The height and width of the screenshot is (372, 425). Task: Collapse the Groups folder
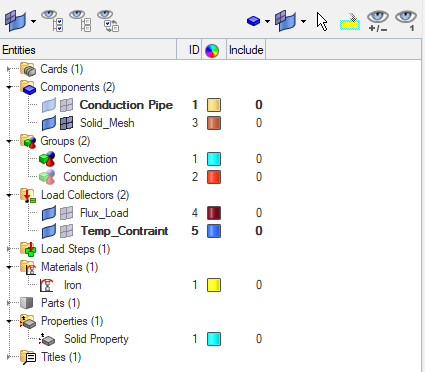[x=9, y=141]
